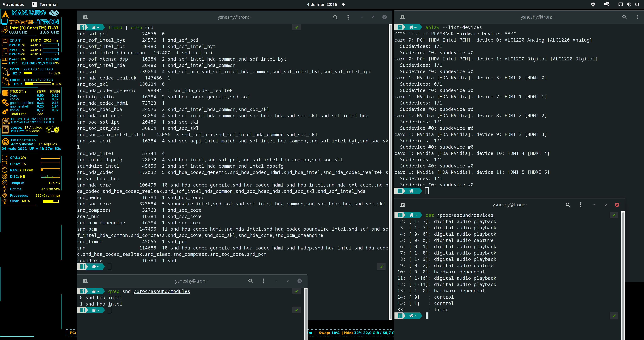Click the display tray icon
This screenshot has height=340, width=644.
[x=607, y=5]
